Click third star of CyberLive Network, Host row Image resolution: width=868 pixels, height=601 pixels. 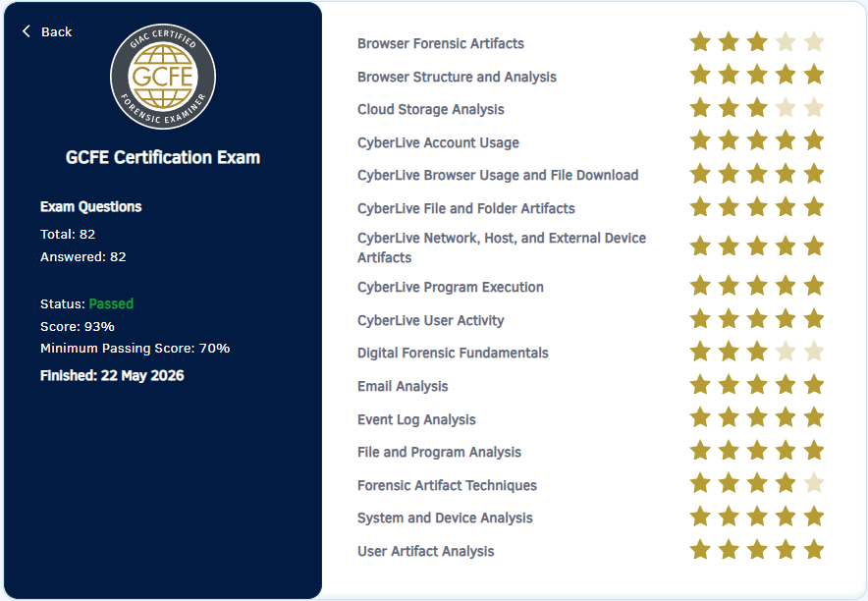point(757,246)
